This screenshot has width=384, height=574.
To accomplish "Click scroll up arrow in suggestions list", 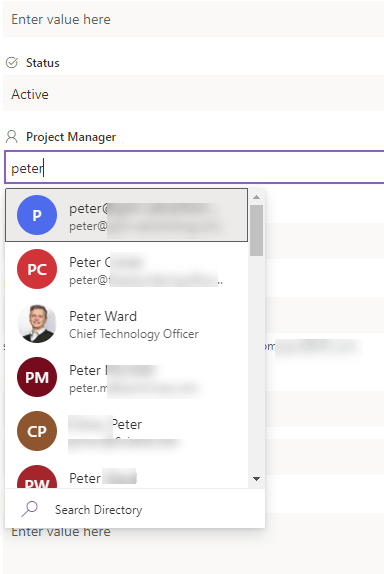I will [x=257, y=197].
